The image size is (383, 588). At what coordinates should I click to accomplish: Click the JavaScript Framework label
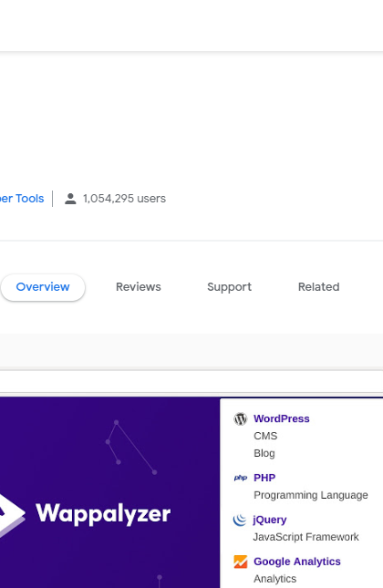306,537
